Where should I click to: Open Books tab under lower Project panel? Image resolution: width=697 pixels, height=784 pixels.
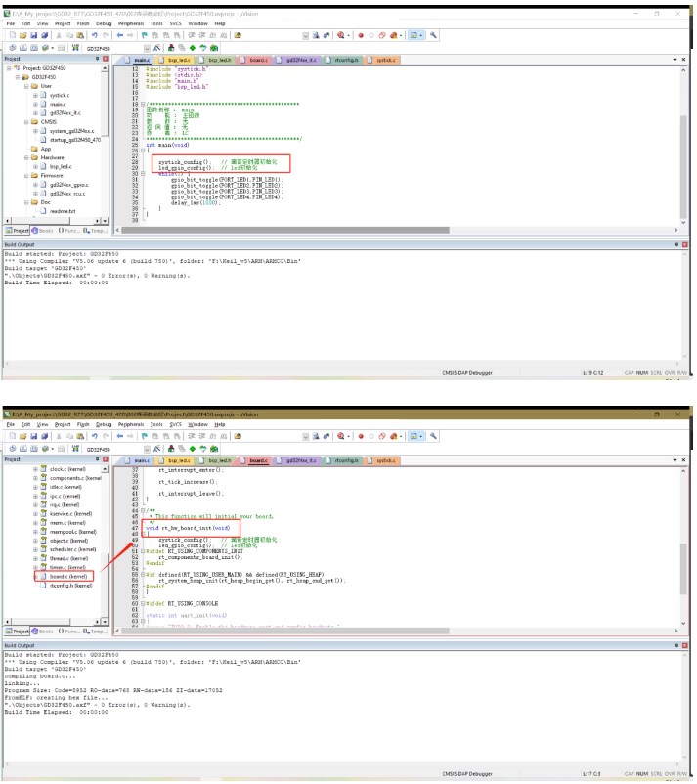pyautogui.click(x=42, y=632)
